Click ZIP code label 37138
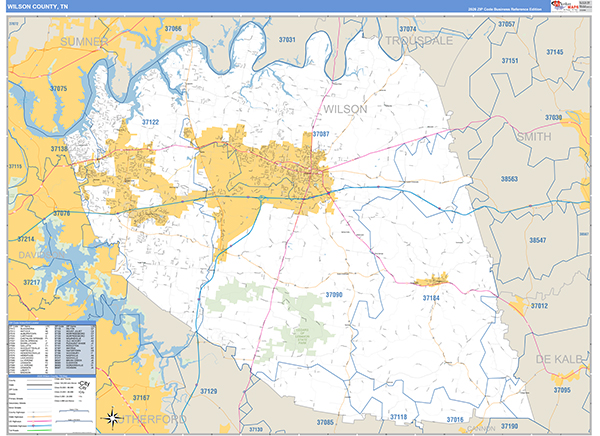 click(x=59, y=149)
